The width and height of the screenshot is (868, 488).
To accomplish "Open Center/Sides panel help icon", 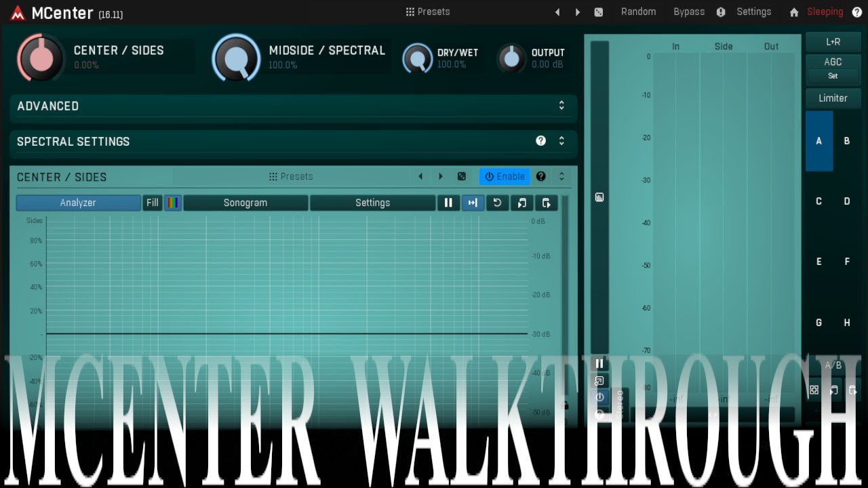I will [540, 176].
